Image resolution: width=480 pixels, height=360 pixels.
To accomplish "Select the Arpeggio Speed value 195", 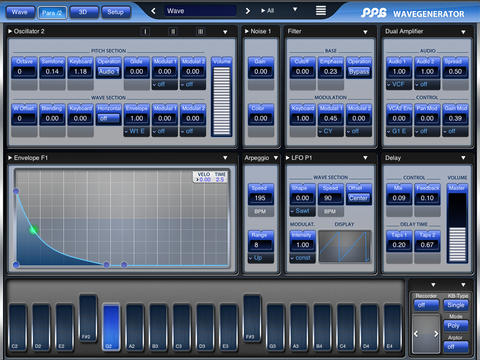I will tap(260, 198).
